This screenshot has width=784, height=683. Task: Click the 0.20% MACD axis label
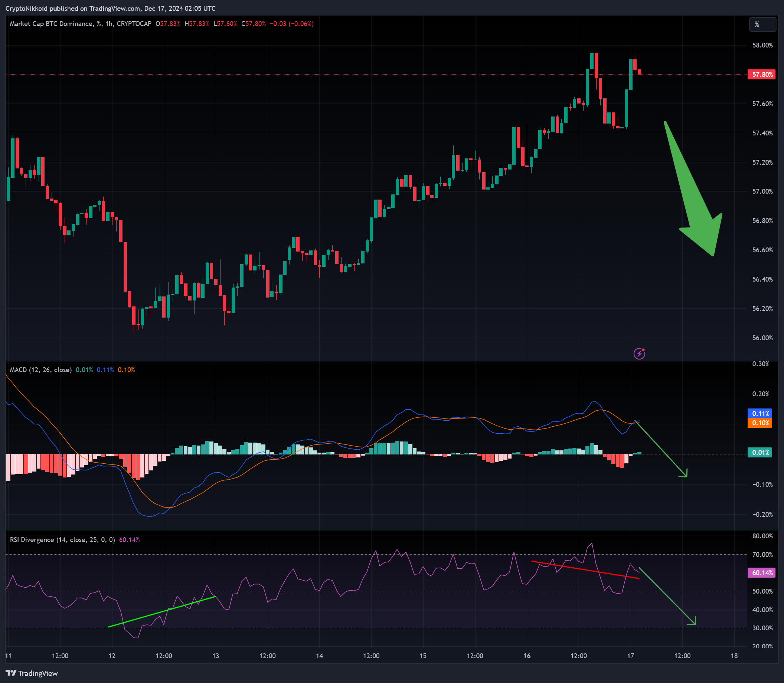pos(761,394)
